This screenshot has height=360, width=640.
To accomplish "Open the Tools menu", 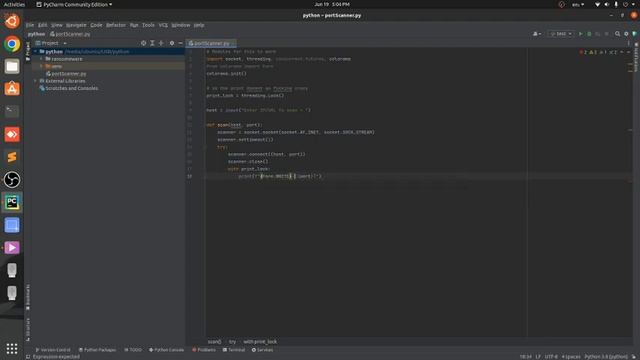I will coord(148,25).
